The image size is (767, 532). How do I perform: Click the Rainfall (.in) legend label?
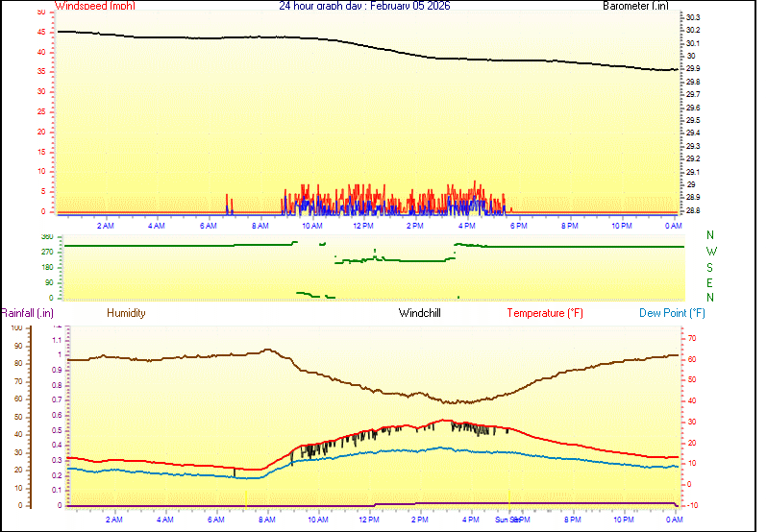tap(27, 313)
